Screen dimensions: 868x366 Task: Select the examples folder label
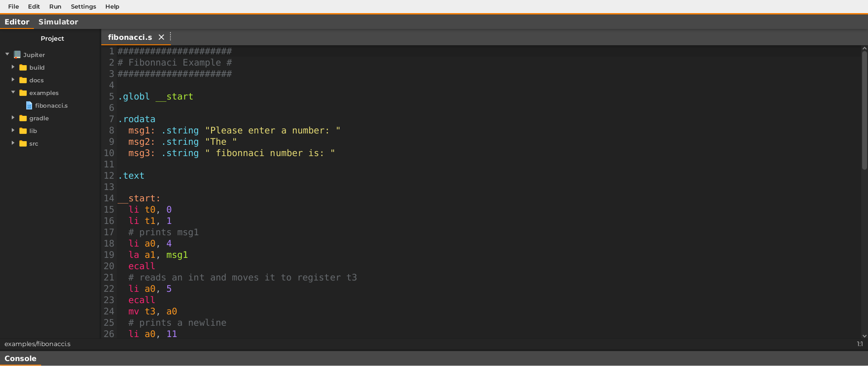pos(44,93)
